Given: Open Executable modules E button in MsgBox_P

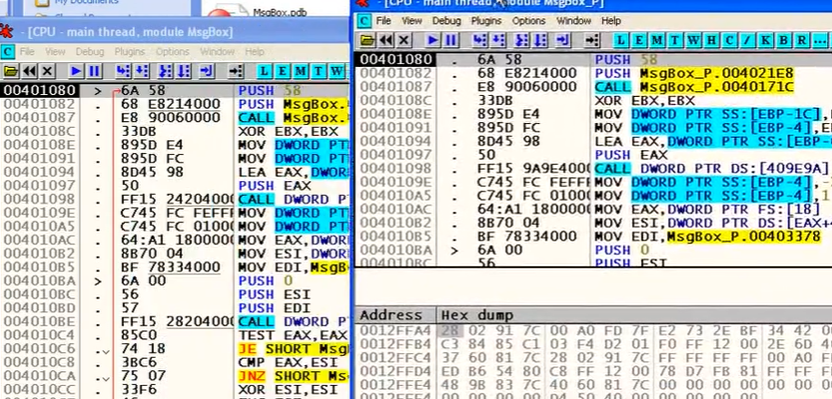Looking at the screenshot, I should pyautogui.click(x=639, y=40).
